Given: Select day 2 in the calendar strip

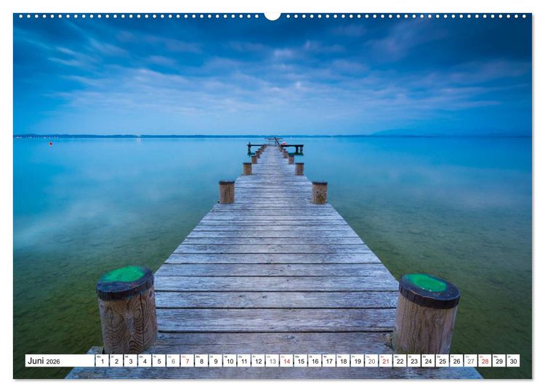Looking at the screenshot, I should pyautogui.click(x=116, y=360).
